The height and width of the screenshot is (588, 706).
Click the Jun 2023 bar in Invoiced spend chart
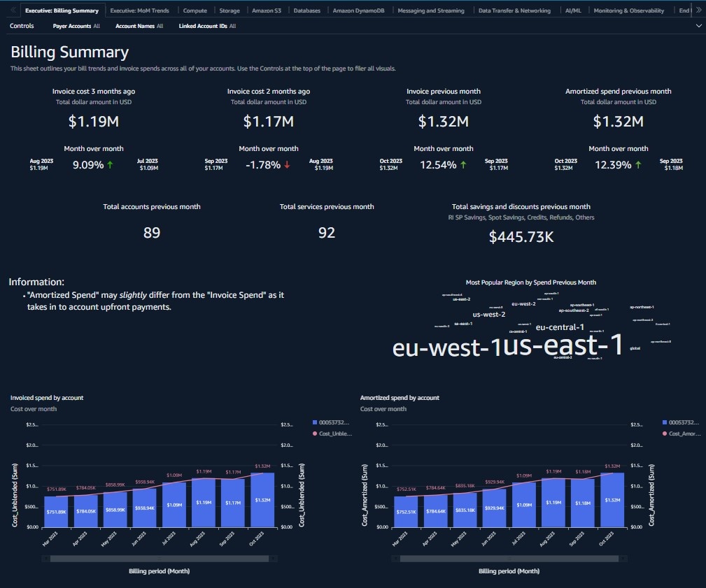point(145,508)
